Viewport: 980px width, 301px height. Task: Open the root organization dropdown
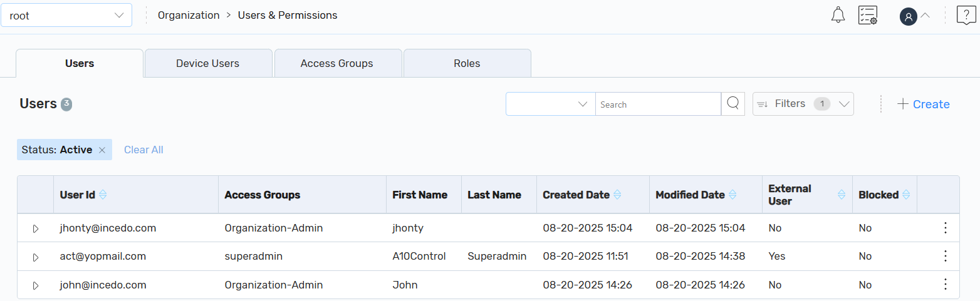point(66,16)
